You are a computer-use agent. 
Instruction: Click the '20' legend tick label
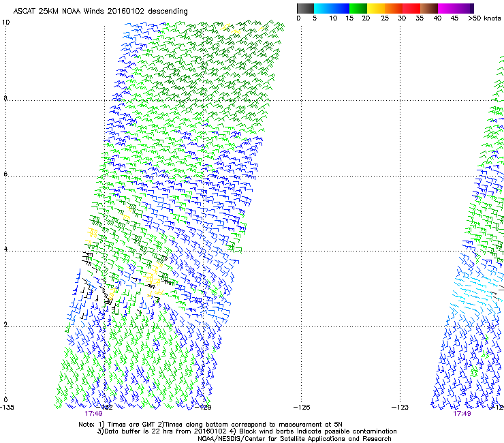pos(366,18)
